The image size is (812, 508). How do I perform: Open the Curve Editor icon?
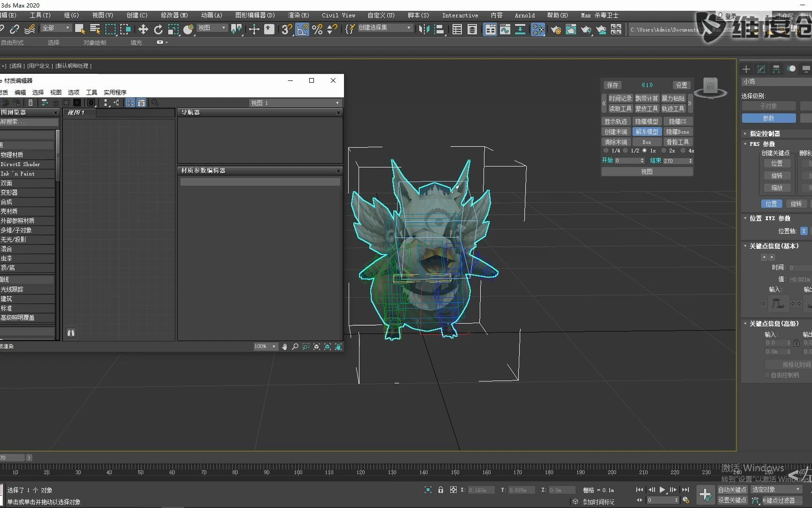tap(505, 29)
